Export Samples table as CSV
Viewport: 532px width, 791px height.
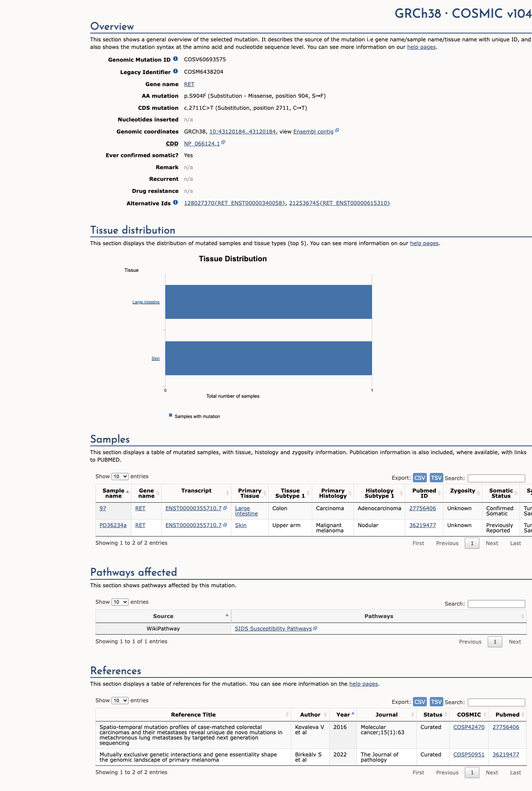tap(420, 477)
